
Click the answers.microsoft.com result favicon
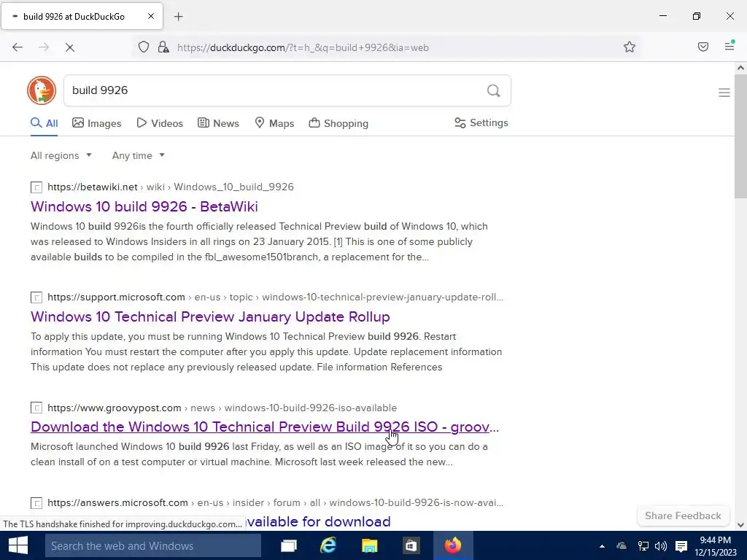click(x=36, y=503)
